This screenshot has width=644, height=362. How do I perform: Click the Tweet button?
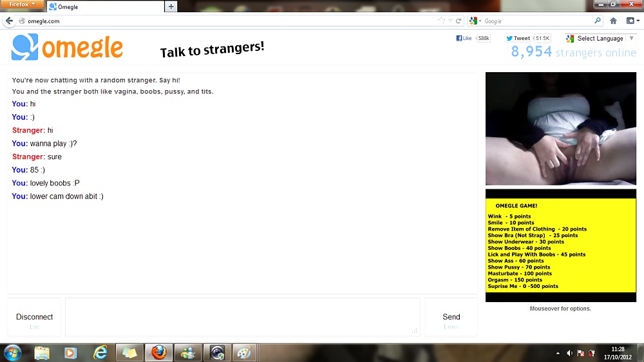tap(518, 39)
